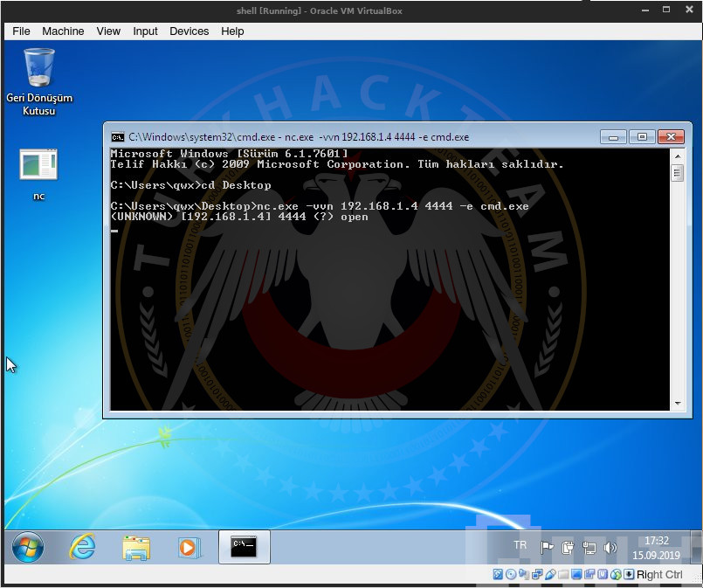Click VirtualBox USB devices status icon

pyautogui.click(x=550, y=574)
